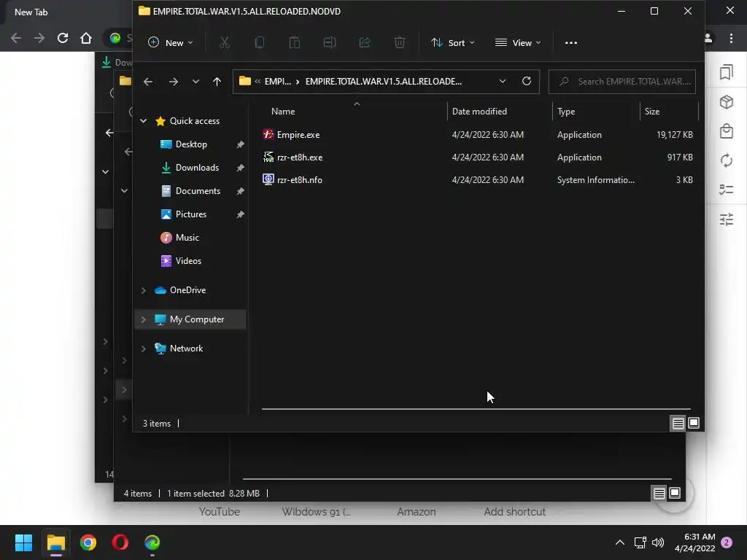Open Edge browser from taskbar
747x560 pixels.
[152, 542]
